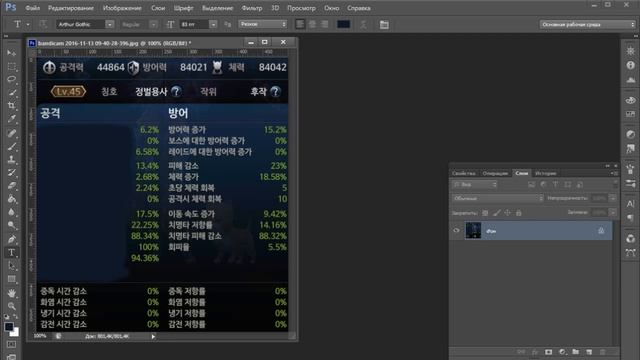Screen dimensions: 640x360
Task: Toggle lock transparent pixels
Action: click(485, 213)
